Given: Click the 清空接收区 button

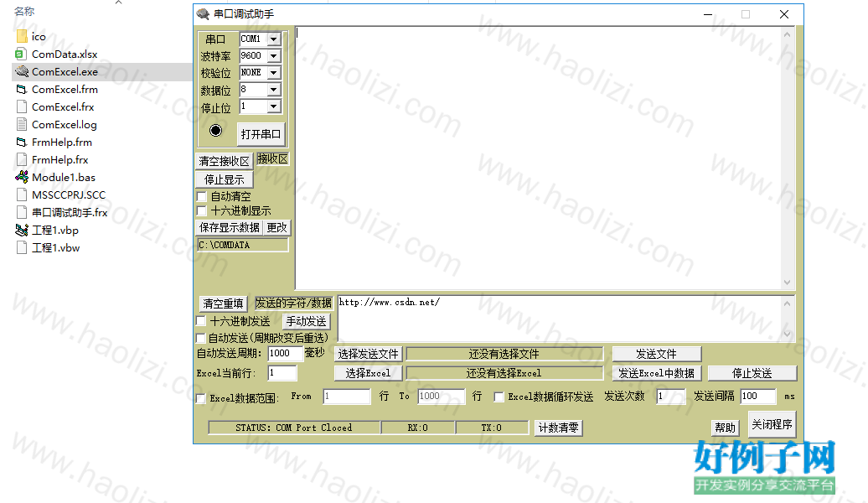Looking at the screenshot, I should coord(225,161).
